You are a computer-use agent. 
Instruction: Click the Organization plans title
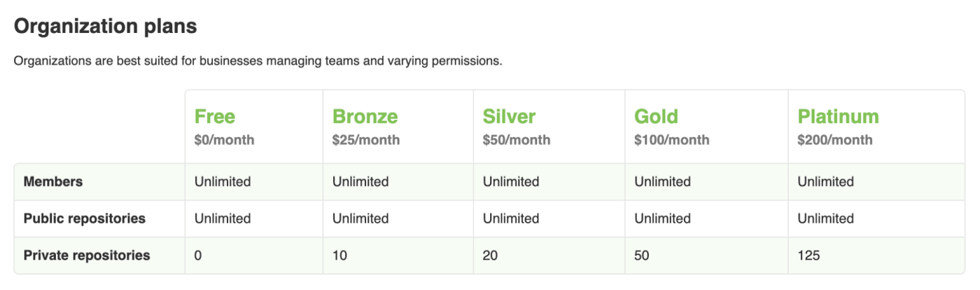click(x=105, y=27)
